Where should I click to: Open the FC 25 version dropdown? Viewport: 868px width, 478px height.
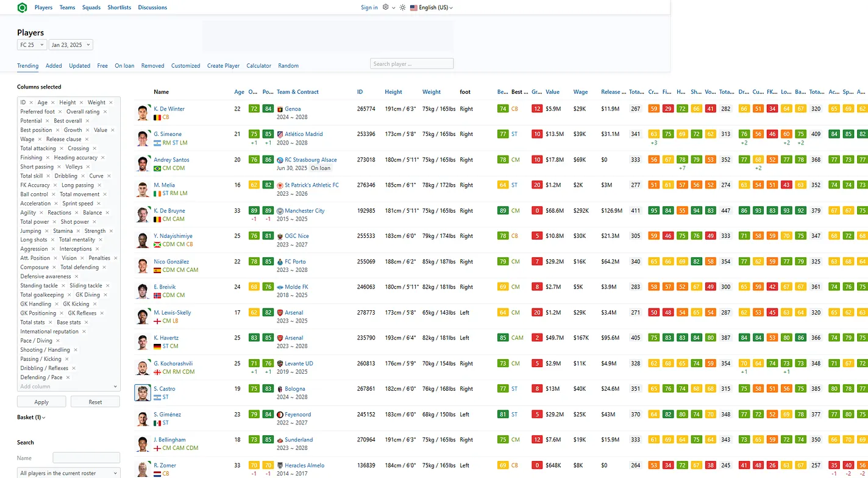click(x=32, y=45)
